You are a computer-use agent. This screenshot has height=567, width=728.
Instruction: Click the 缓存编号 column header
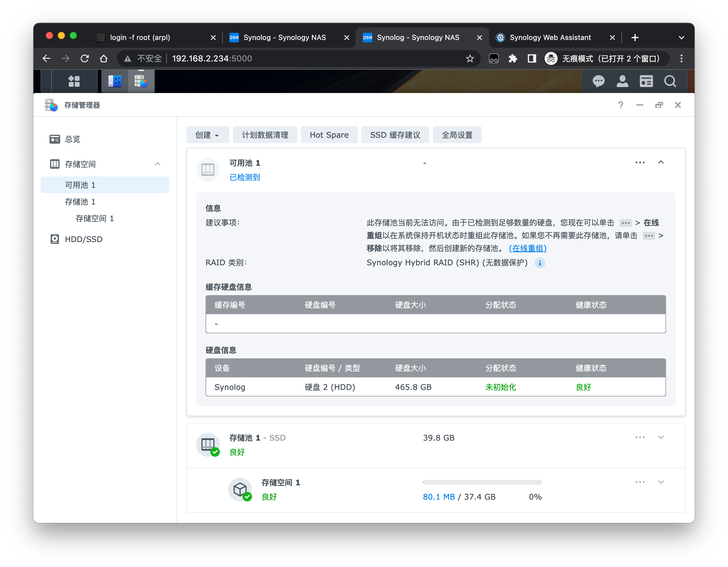coord(230,305)
